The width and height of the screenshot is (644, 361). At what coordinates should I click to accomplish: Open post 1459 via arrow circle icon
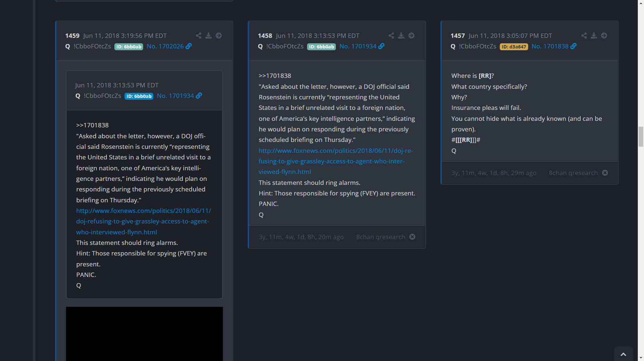[x=219, y=36]
